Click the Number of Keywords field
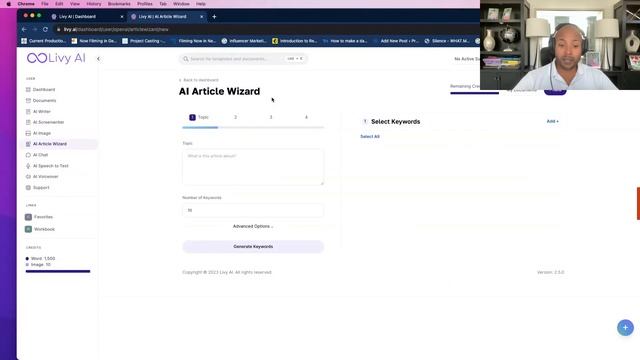The width and height of the screenshot is (640, 360). [x=253, y=210]
